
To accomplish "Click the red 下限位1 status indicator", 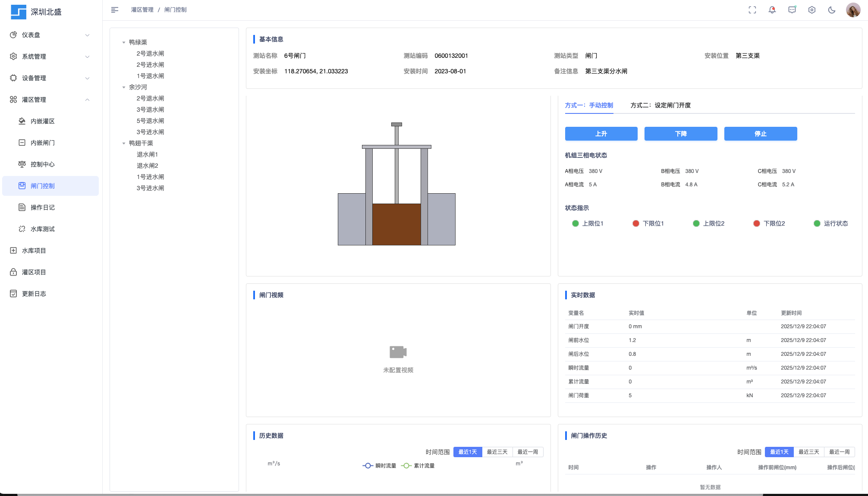I will pyautogui.click(x=636, y=223).
